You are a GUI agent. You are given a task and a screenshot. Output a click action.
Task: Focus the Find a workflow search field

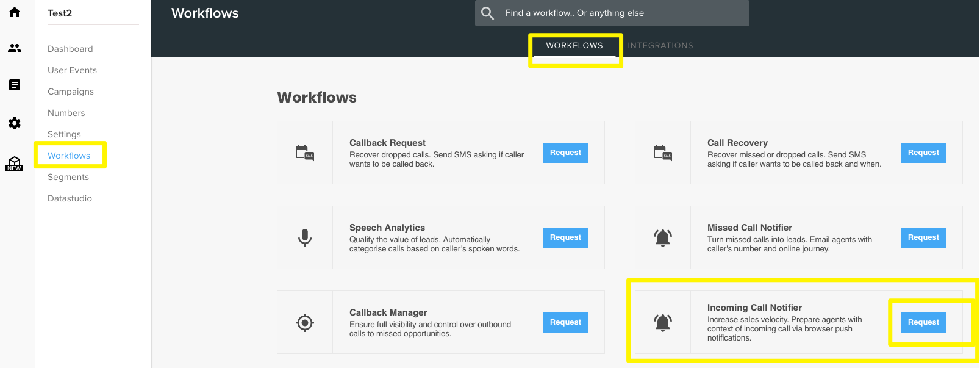[612, 13]
